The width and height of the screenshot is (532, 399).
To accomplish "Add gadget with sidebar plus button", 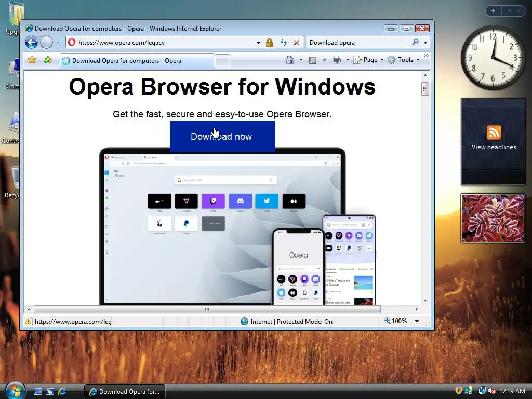I will (493, 11).
